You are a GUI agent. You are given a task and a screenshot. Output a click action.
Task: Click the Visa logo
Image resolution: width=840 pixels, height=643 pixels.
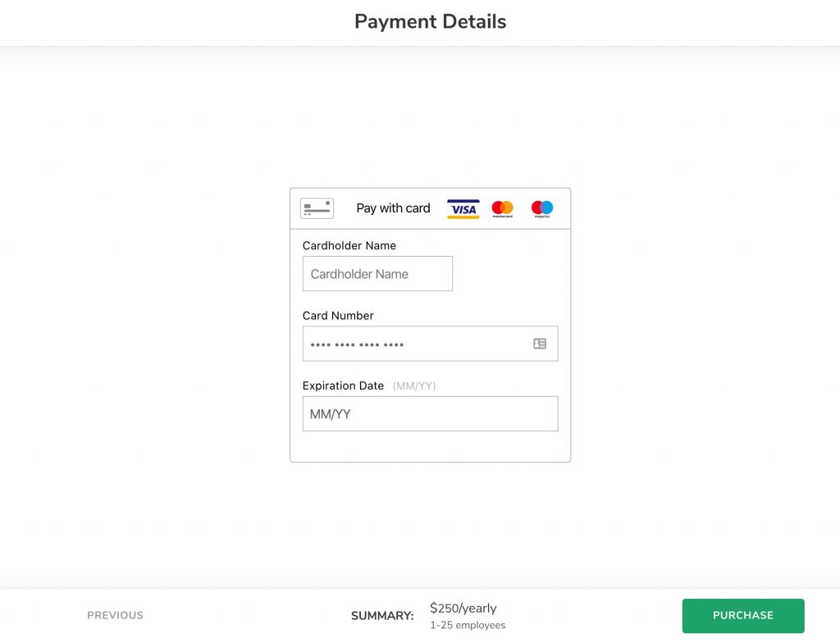463,209
